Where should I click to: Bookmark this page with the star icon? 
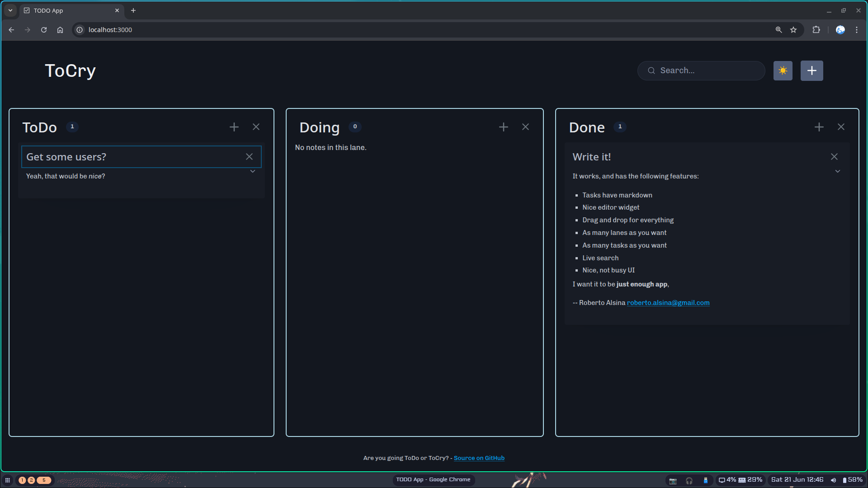(x=793, y=30)
